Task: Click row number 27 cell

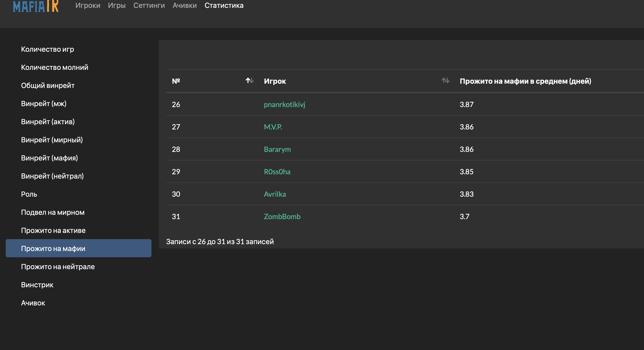Action: click(176, 127)
